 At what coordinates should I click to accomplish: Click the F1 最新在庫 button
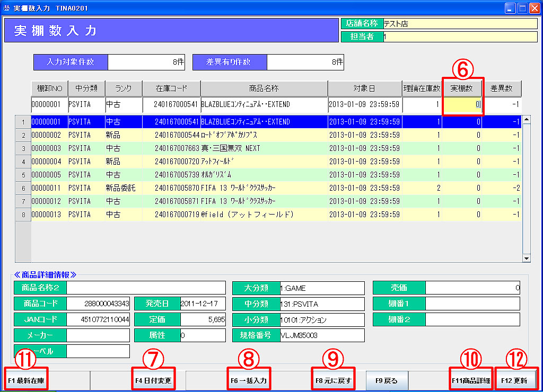point(26,380)
